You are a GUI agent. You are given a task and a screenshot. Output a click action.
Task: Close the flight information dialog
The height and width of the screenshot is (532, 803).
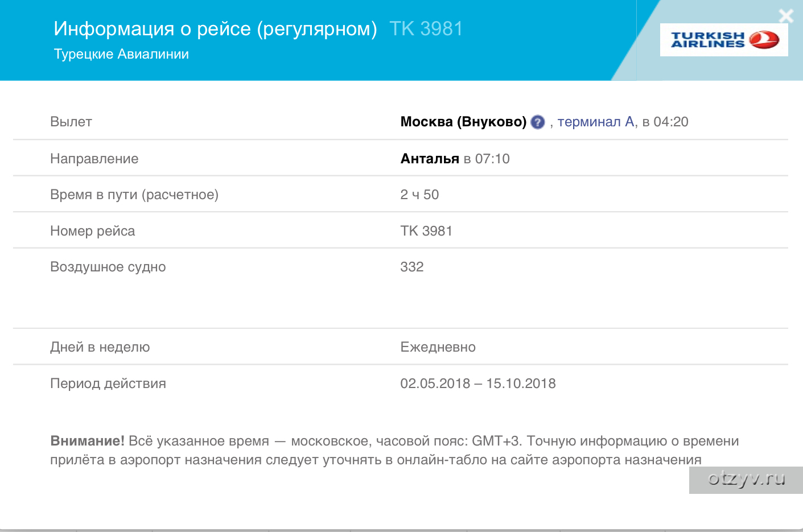786,16
